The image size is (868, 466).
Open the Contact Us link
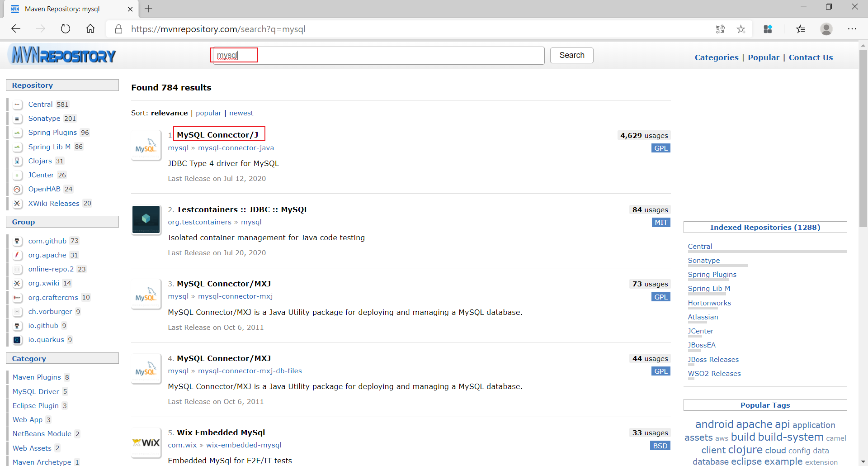[x=811, y=57]
